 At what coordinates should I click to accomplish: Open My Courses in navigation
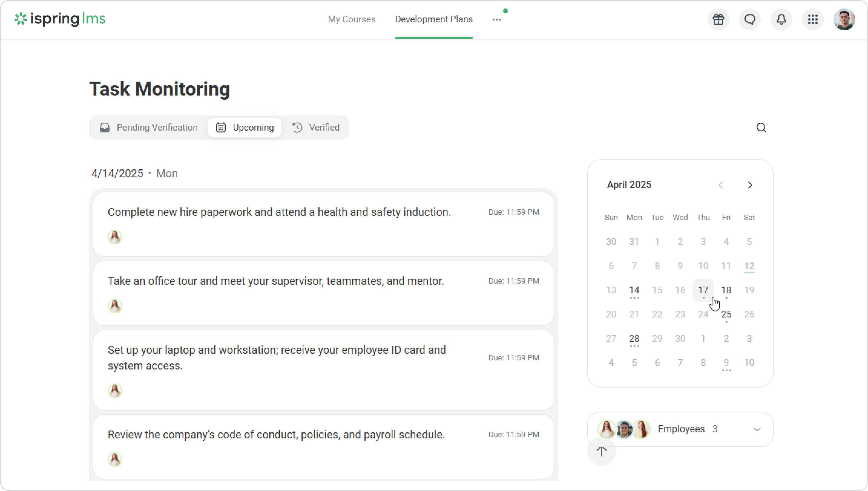coord(351,20)
